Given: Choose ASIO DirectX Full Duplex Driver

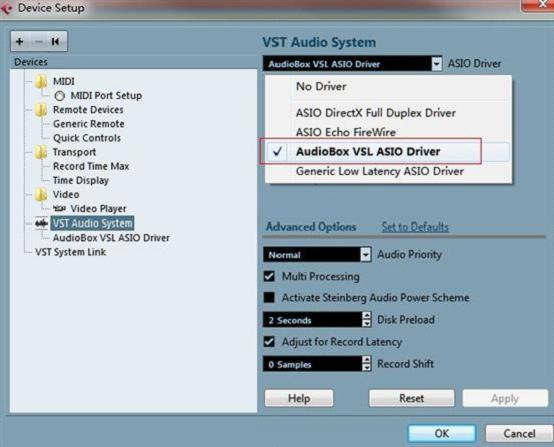Looking at the screenshot, I should point(376,113).
